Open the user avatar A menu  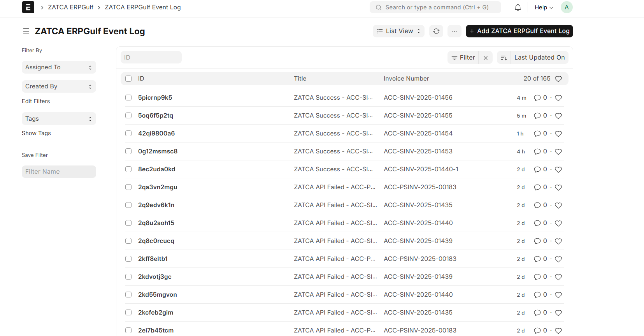point(566,7)
